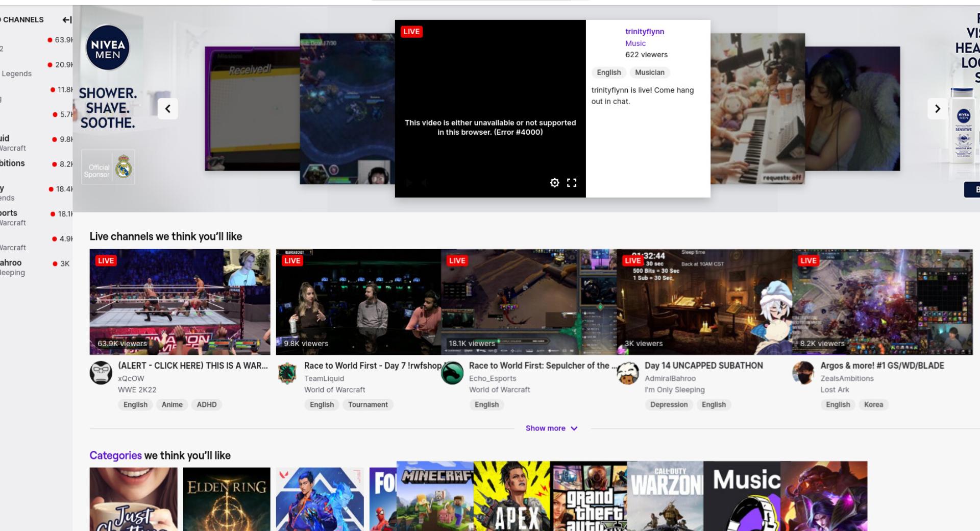Open WWE 2K22 category link
Screen dimensions: 980x531
137,390
